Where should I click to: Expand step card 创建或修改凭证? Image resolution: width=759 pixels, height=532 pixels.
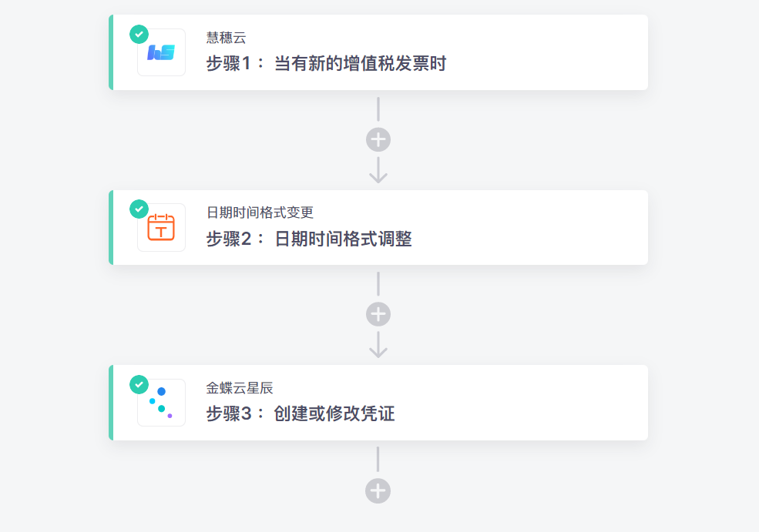pos(378,403)
